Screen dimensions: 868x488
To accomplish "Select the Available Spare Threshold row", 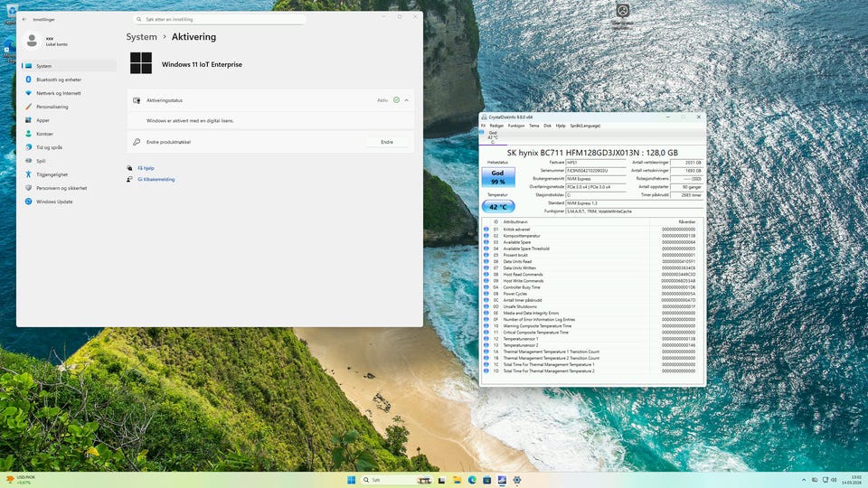I will (x=591, y=249).
